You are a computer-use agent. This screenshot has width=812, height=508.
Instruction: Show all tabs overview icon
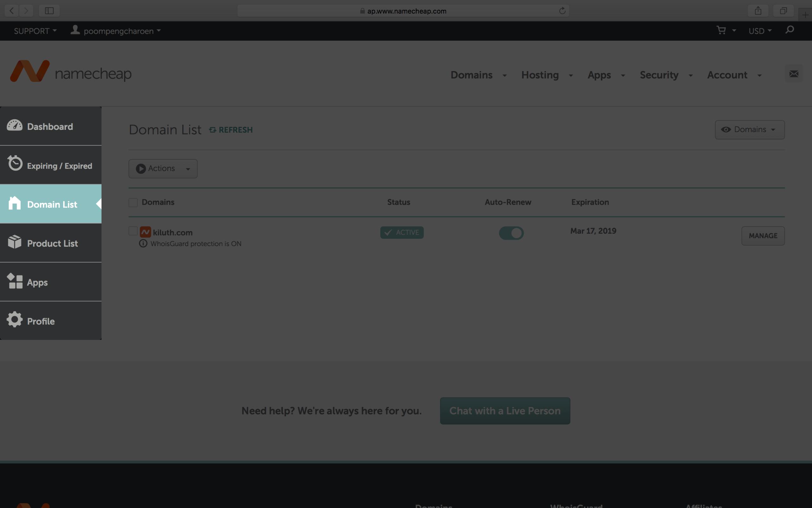[x=783, y=11]
